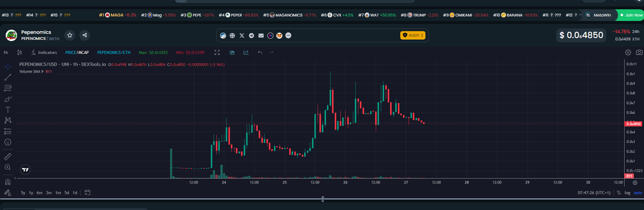Open the #10 BANANA hot pair
644x210 pixels.
coord(516,15)
